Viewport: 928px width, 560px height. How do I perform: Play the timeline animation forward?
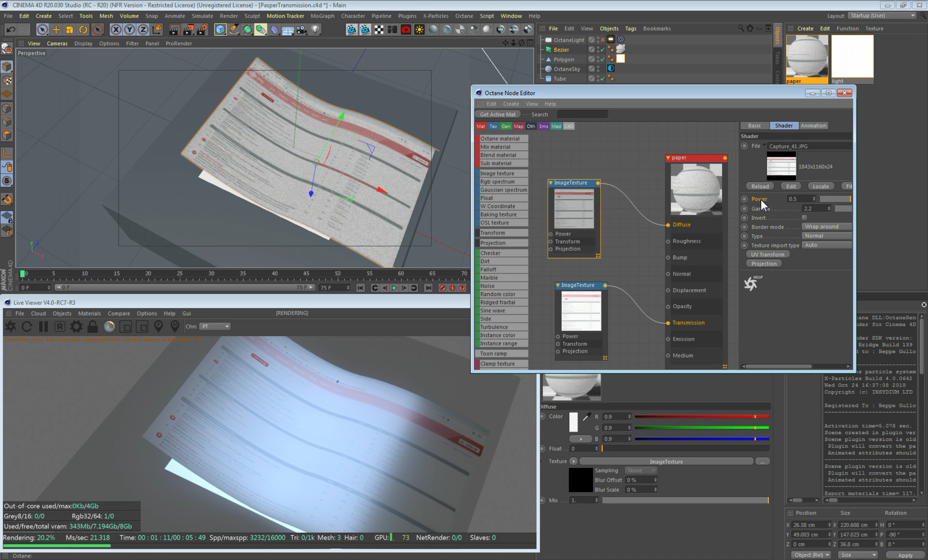pos(394,288)
